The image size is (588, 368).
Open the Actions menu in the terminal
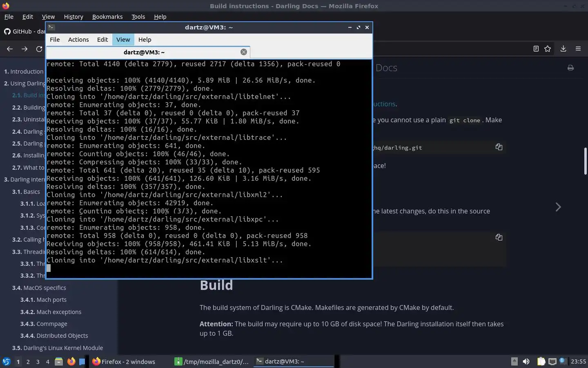point(78,40)
